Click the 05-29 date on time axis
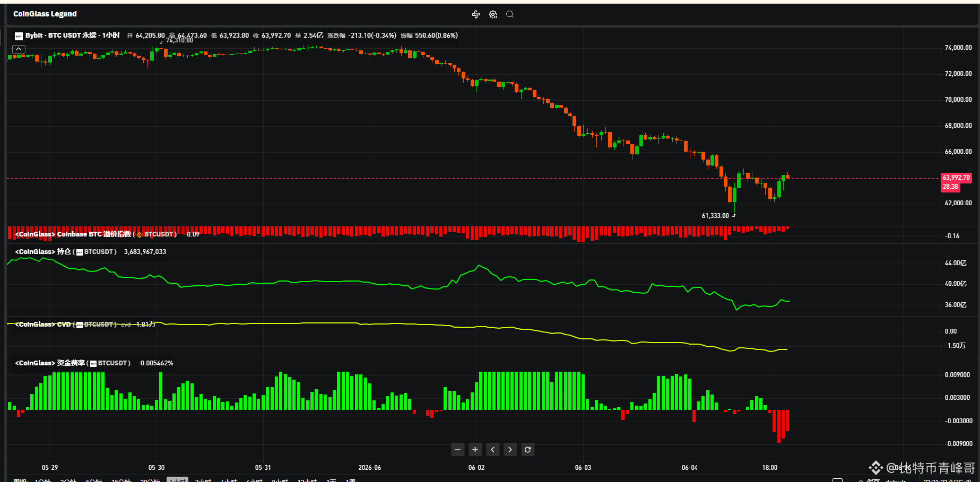980x482 pixels. tap(50, 468)
